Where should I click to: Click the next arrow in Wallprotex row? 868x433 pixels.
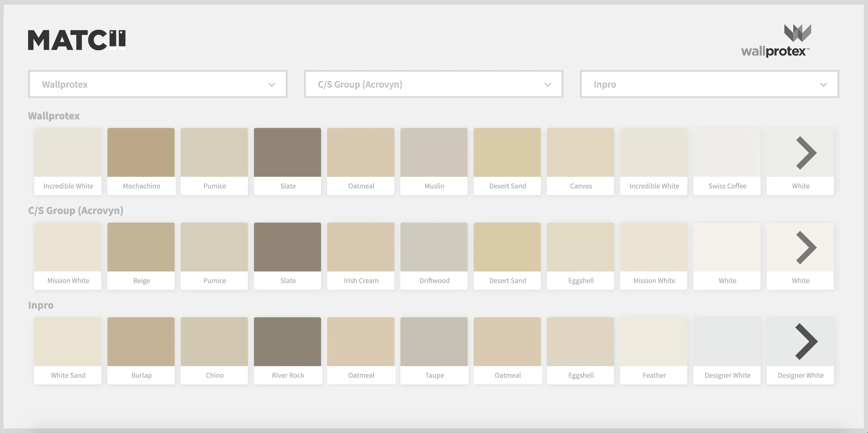point(806,153)
